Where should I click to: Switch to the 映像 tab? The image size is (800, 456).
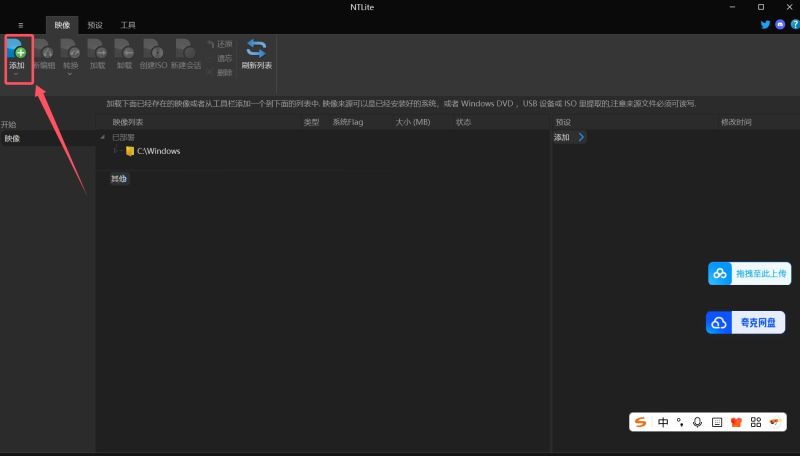click(x=62, y=25)
